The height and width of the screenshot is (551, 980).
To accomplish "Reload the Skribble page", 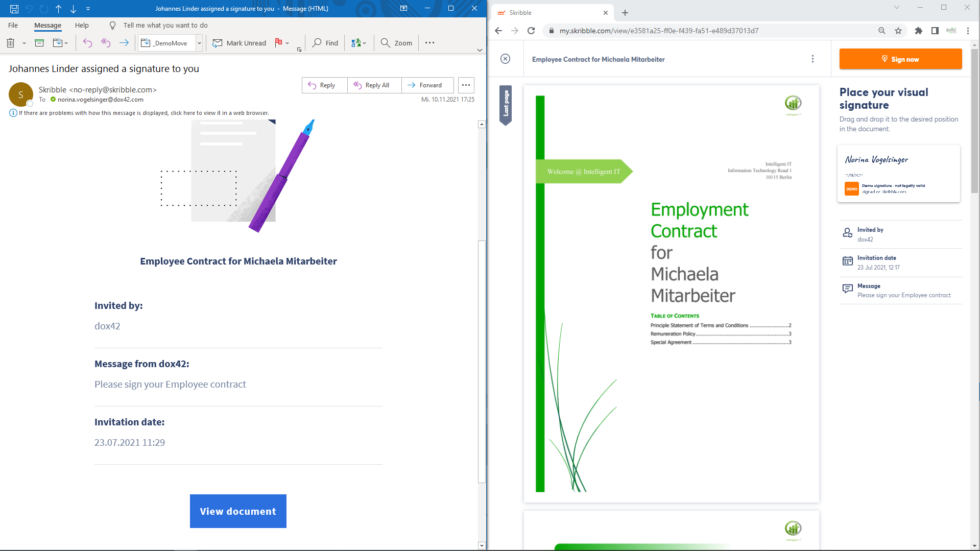I will pyautogui.click(x=531, y=31).
